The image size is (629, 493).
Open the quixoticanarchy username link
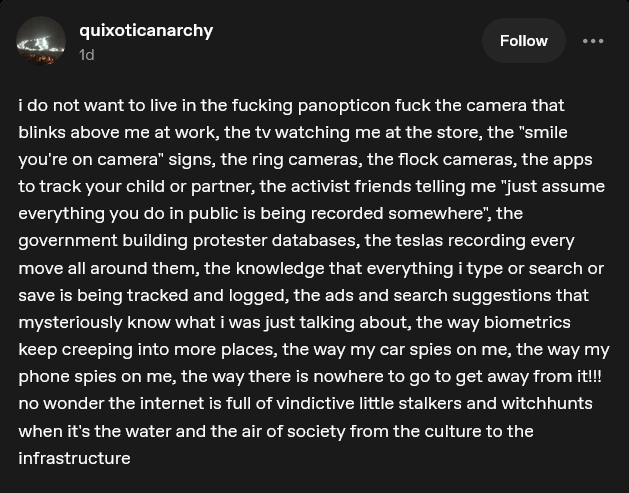click(x=146, y=30)
